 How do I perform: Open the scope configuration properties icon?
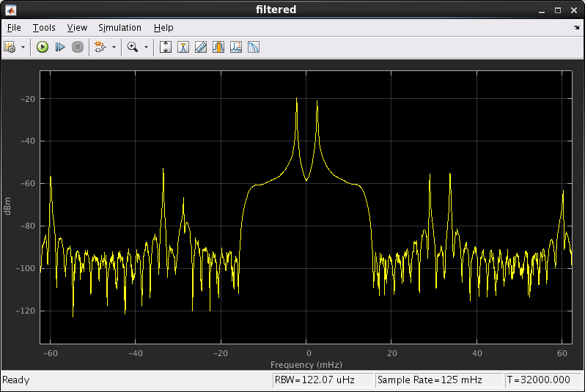pos(10,47)
